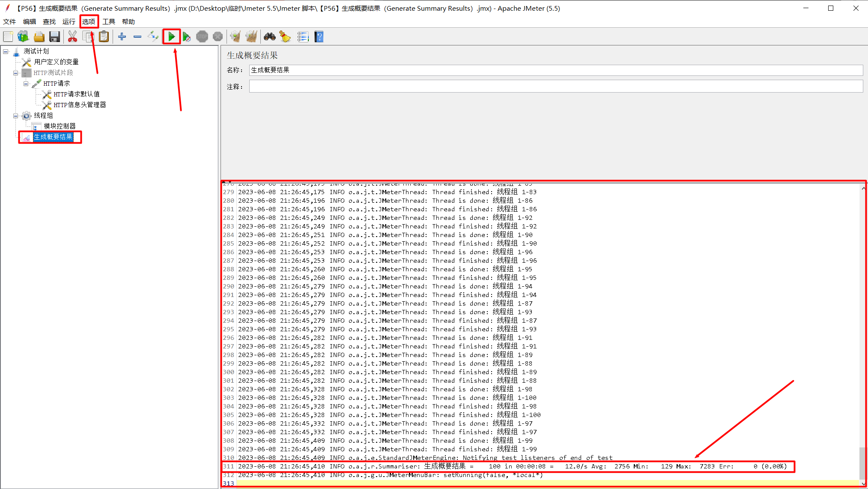Open the 运行 menu

pyautogui.click(x=69, y=21)
